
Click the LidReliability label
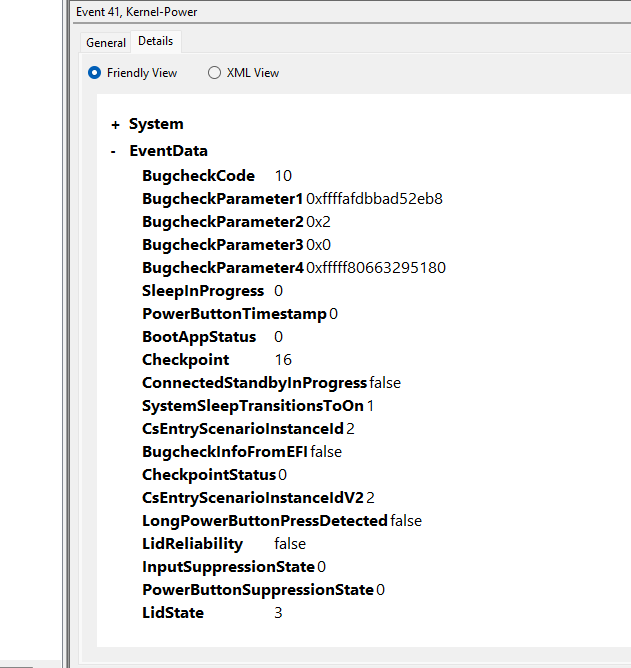pyautogui.click(x=192, y=544)
